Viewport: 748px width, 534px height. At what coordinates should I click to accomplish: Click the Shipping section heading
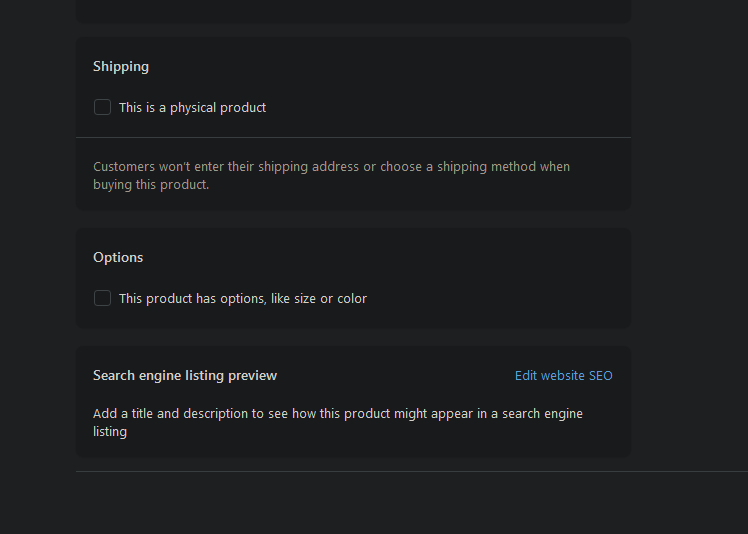coord(121,66)
